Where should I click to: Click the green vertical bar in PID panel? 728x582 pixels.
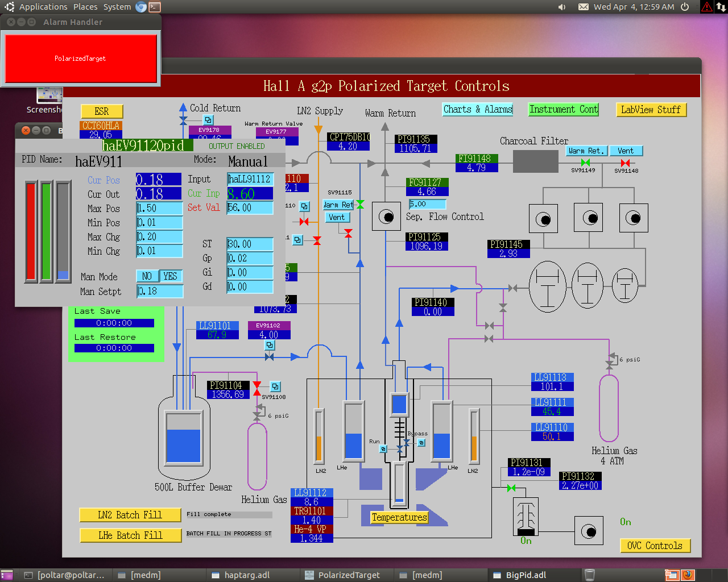47,231
